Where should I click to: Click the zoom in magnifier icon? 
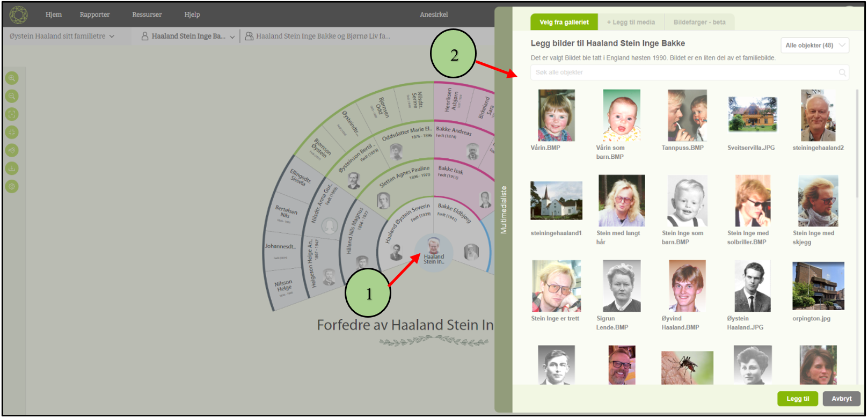[x=12, y=78]
